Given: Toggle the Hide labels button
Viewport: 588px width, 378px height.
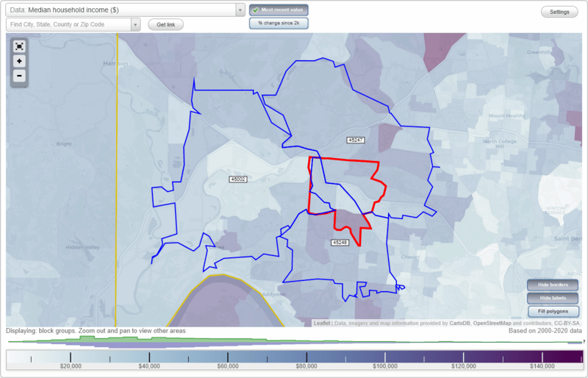Looking at the screenshot, I should 553,298.
